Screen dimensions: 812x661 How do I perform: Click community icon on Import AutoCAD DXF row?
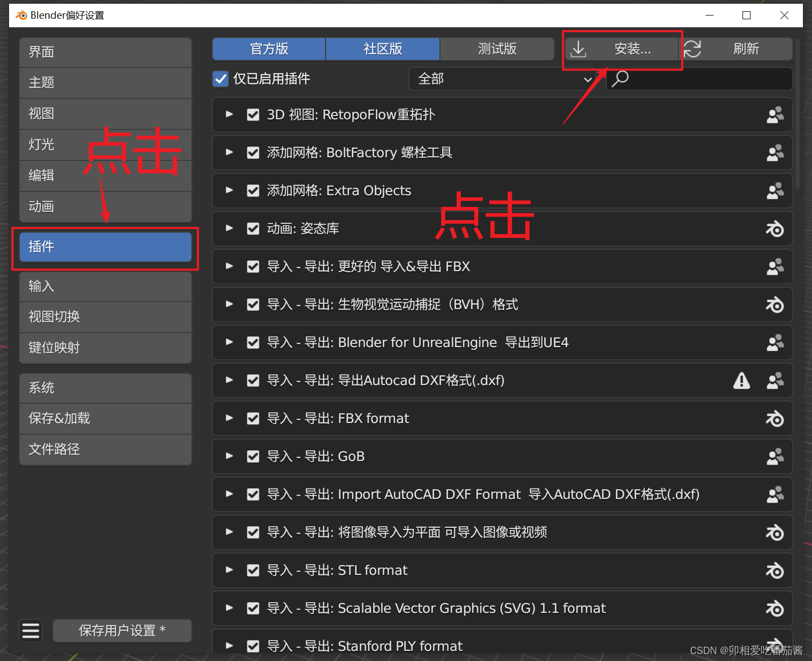click(x=775, y=495)
